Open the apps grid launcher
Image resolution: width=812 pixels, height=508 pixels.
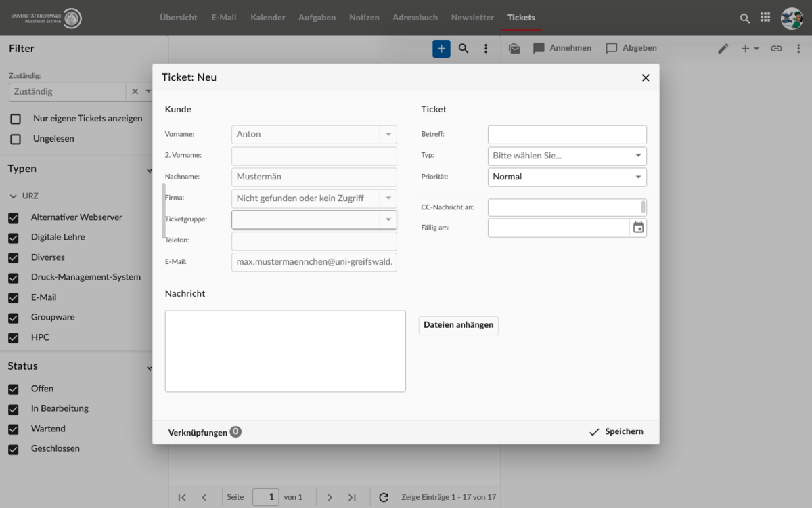click(x=765, y=18)
